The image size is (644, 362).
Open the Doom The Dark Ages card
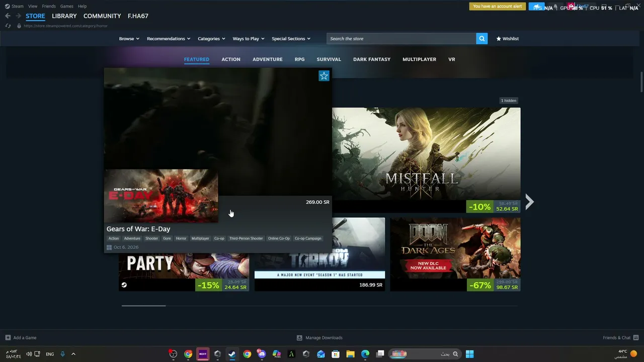pyautogui.click(x=455, y=254)
